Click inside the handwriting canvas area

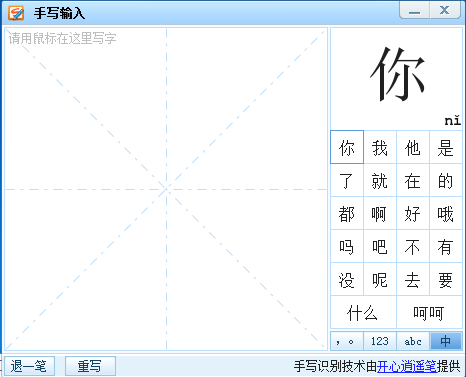(x=166, y=189)
